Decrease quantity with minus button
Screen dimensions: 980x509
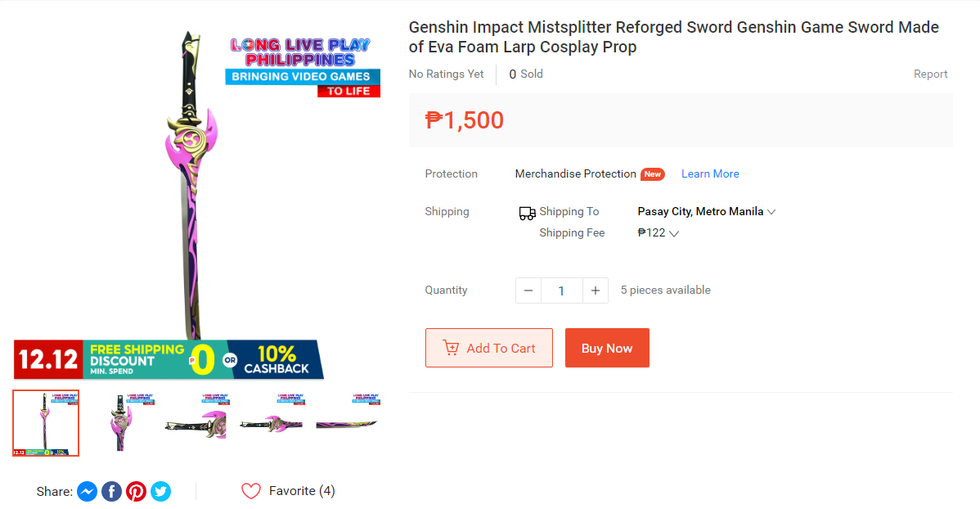[x=528, y=291]
